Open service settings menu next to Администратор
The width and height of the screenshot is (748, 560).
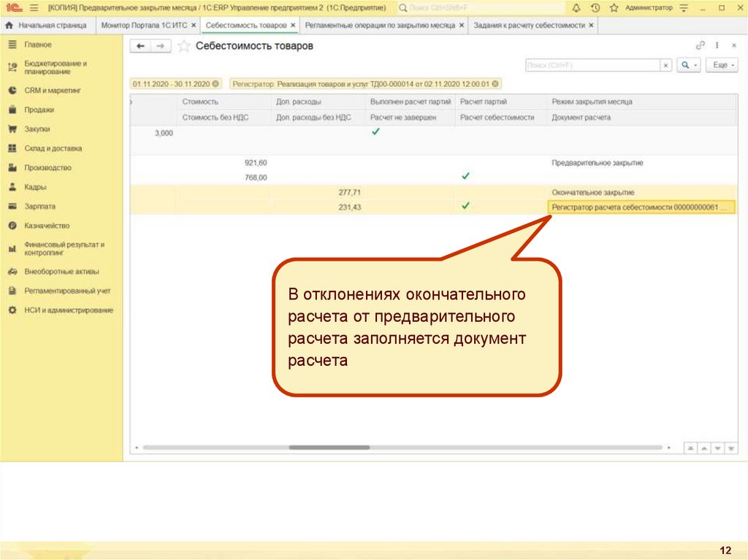pyautogui.click(x=683, y=7)
